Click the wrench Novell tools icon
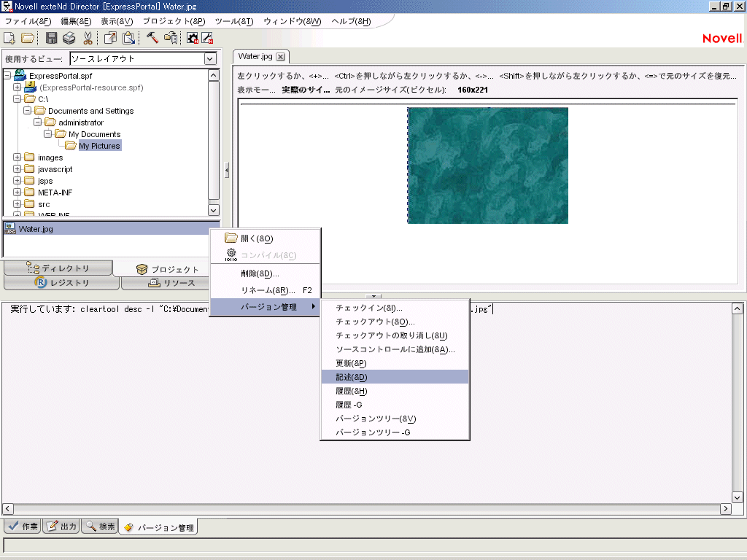The image size is (747, 560). 207,38
